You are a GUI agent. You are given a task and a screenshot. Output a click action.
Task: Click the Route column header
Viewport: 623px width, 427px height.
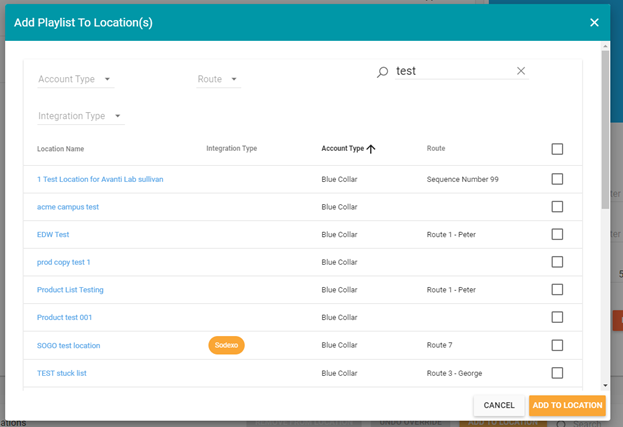point(435,149)
